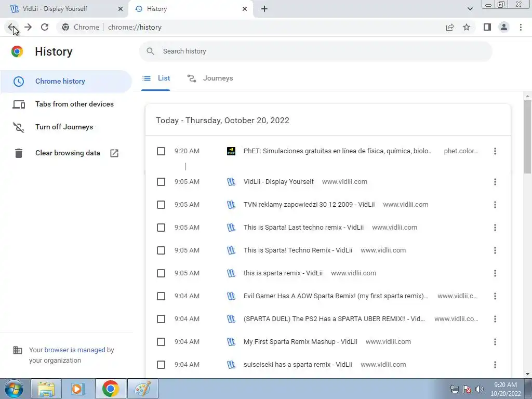Open actions menu for PhET Simulaciones entry

495,151
